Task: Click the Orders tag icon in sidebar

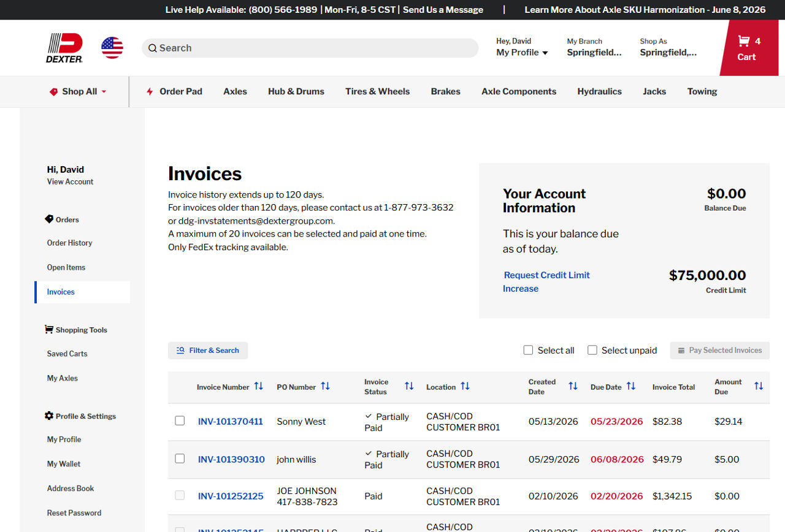Action: pyautogui.click(x=49, y=219)
